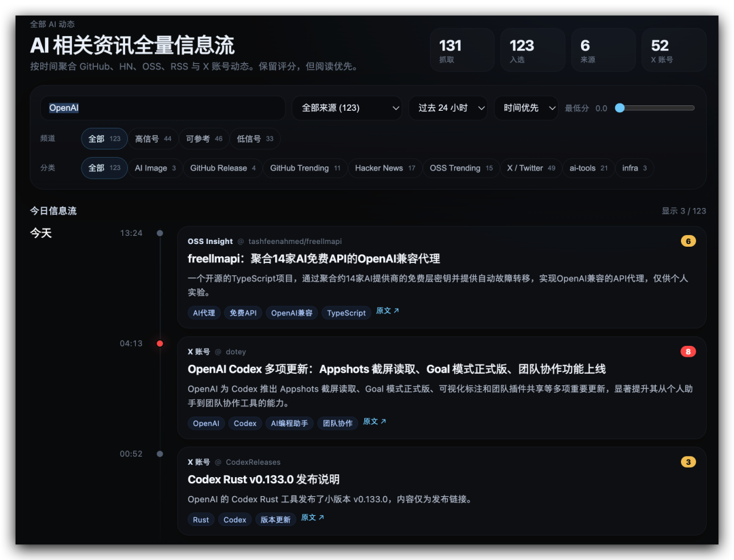Click the dotey author name
The image size is (734, 560).
235,352
